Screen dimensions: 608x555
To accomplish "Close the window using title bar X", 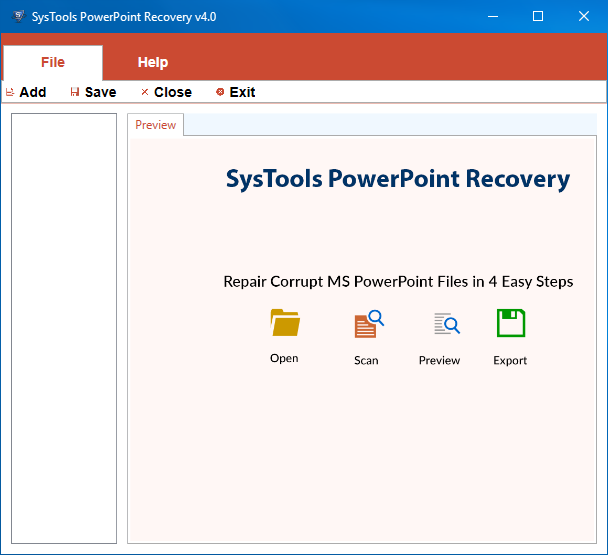I will pos(584,16).
